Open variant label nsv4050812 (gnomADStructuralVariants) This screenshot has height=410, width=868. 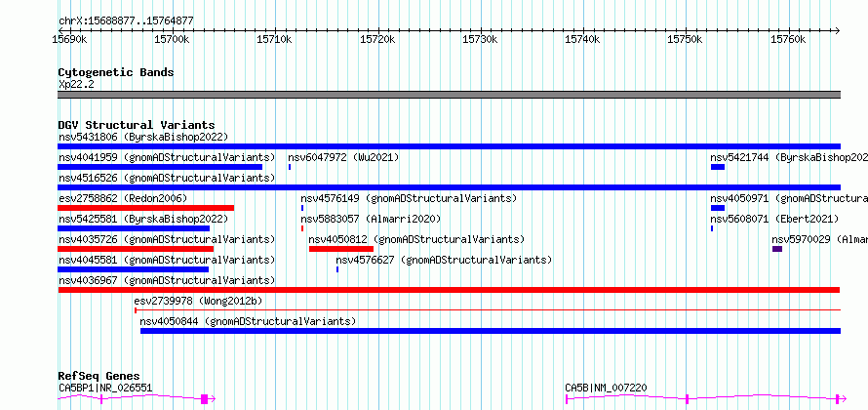416,239
